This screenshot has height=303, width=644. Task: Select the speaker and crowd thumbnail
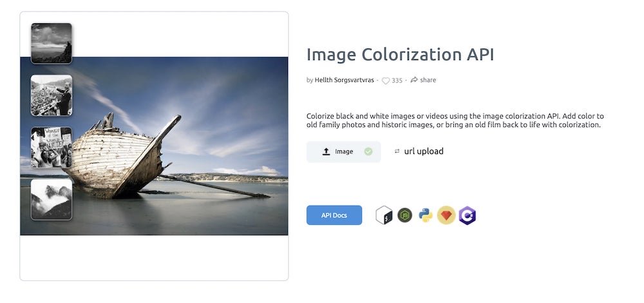click(52, 95)
